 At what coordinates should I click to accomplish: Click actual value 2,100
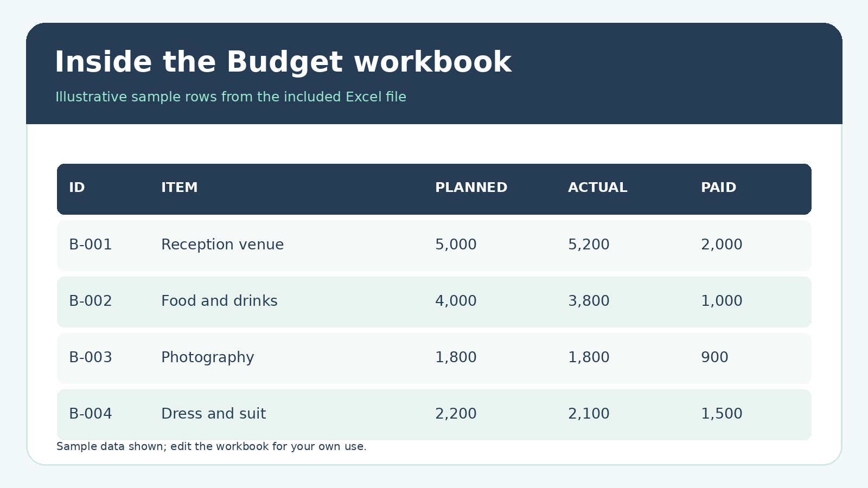tap(589, 414)
